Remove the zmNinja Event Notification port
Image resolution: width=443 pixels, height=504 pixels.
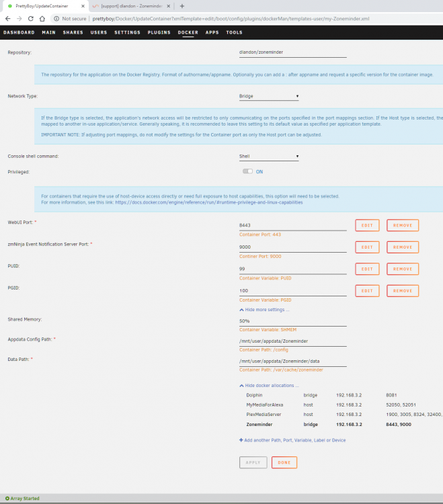(403, 247)
